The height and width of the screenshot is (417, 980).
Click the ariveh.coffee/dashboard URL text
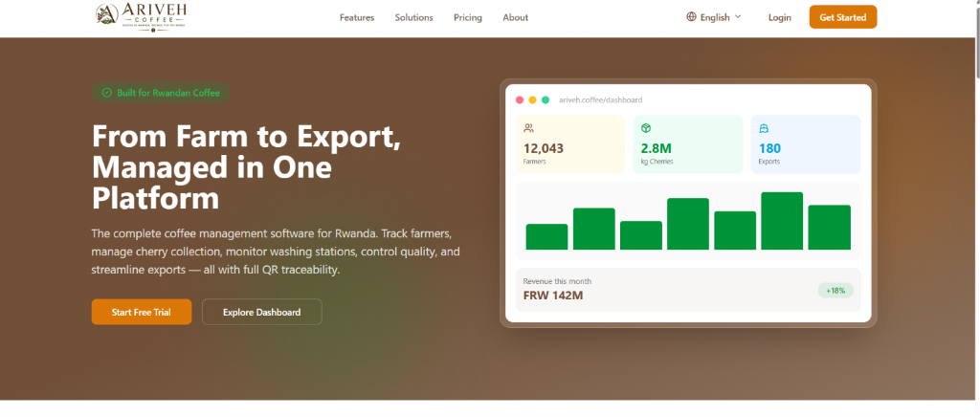pyautogui.click(x=601, y=99)
